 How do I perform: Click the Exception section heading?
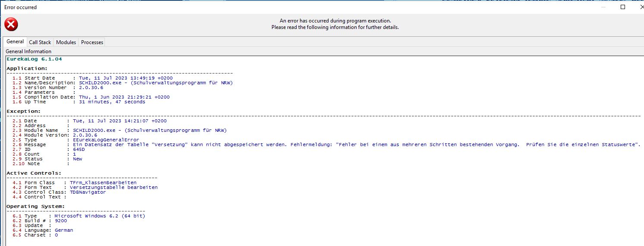(22, 111)
